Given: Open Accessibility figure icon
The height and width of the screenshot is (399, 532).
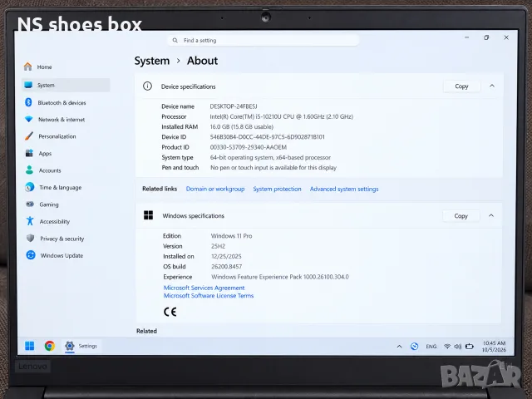Looking at the screenshot, I should coord(30,221).
